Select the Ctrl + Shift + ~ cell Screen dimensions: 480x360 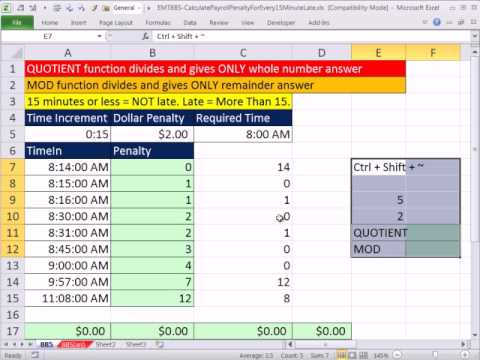(378, 167)
